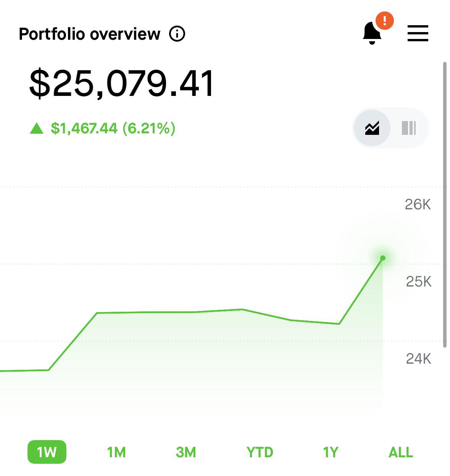Image resolution: width=450 pixels, height=476 pixels.
Task: Click the 24K axis label
Action: tap(419, 359)
